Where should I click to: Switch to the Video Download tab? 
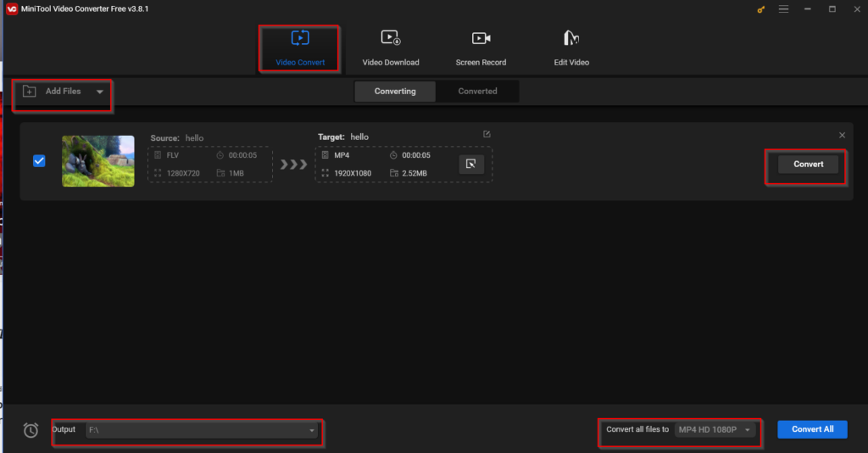pyautogui.click(x=390, y=48)
